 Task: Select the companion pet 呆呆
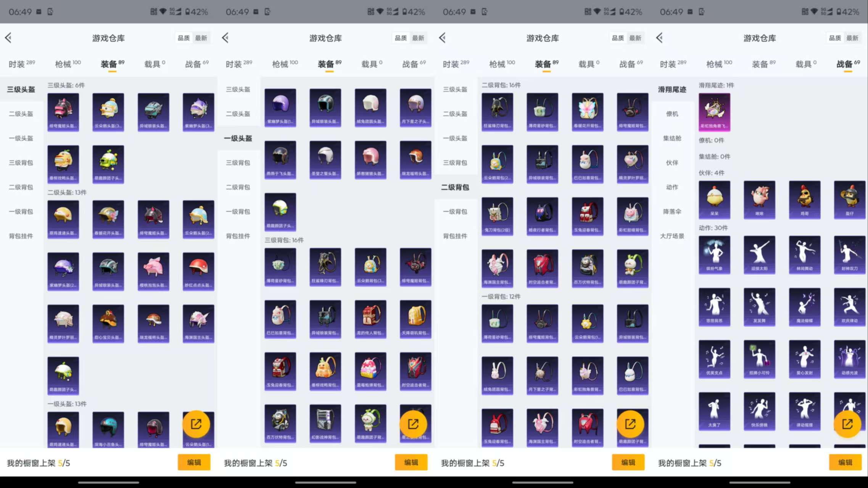[714, 200]
